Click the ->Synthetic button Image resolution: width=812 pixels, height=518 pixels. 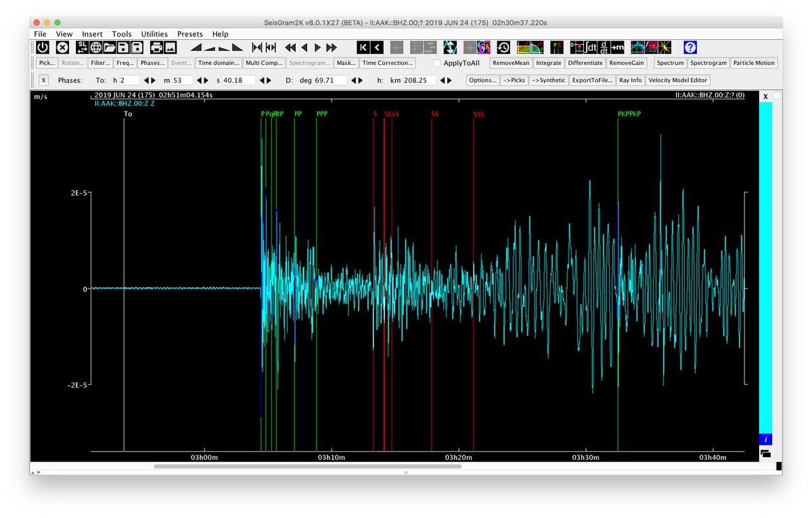(x=549, y=80)
